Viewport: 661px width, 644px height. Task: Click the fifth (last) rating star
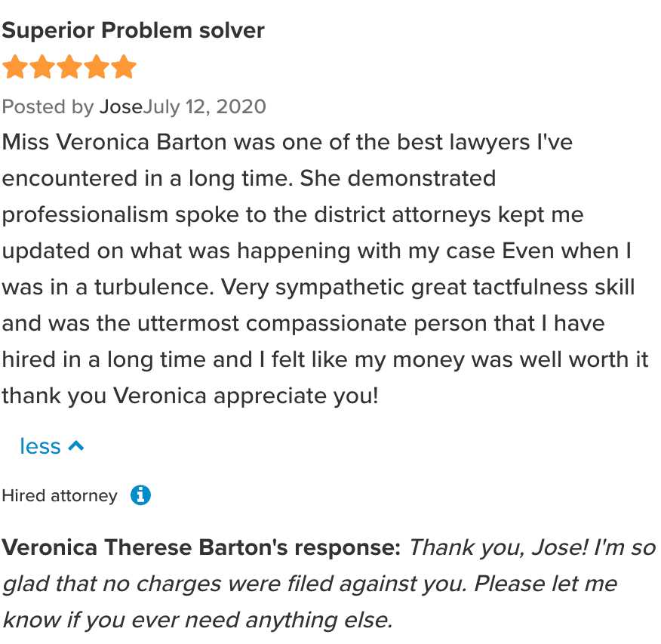[123, 67]
